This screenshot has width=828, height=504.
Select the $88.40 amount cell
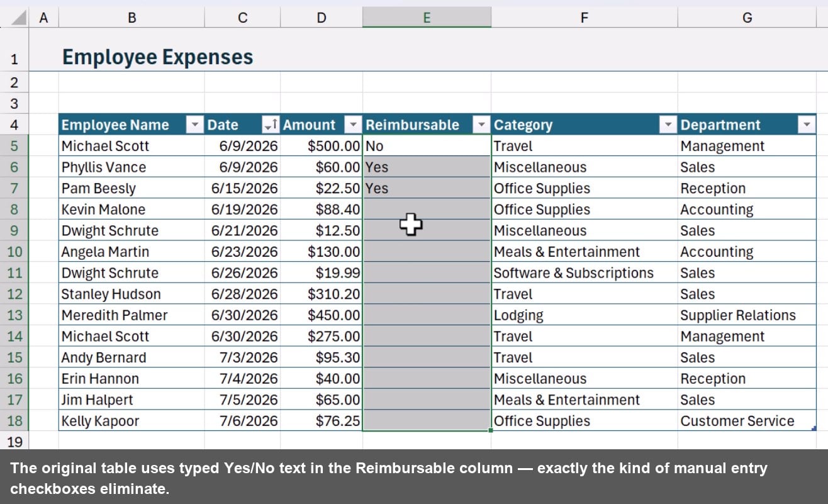coord(322,210)
